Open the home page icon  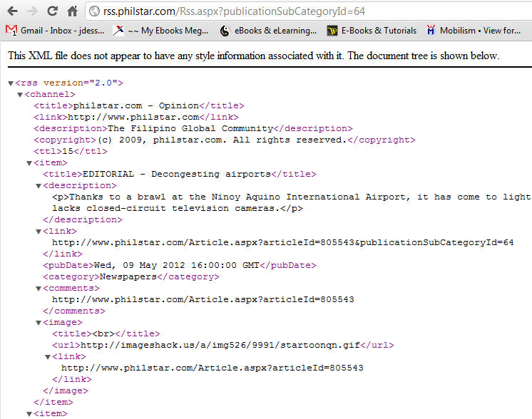[72, 11]
